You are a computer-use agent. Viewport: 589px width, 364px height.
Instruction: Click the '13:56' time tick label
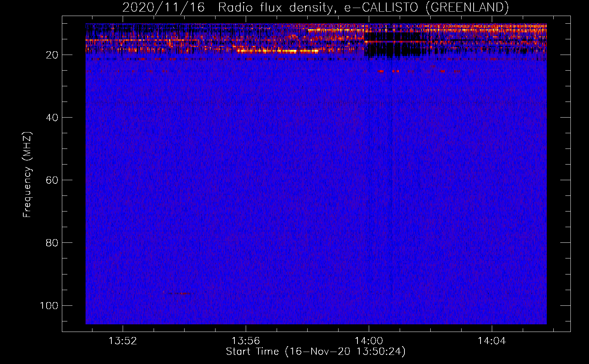click(x=246, y=341)
